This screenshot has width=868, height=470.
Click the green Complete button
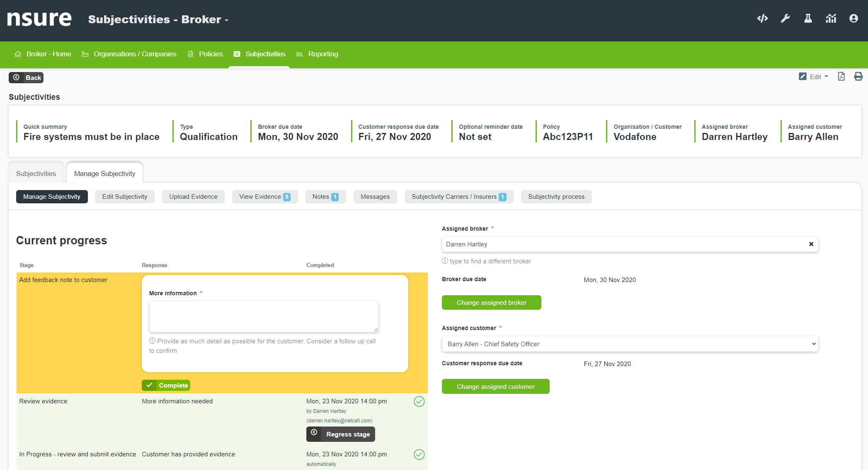[x=166, y=386]
